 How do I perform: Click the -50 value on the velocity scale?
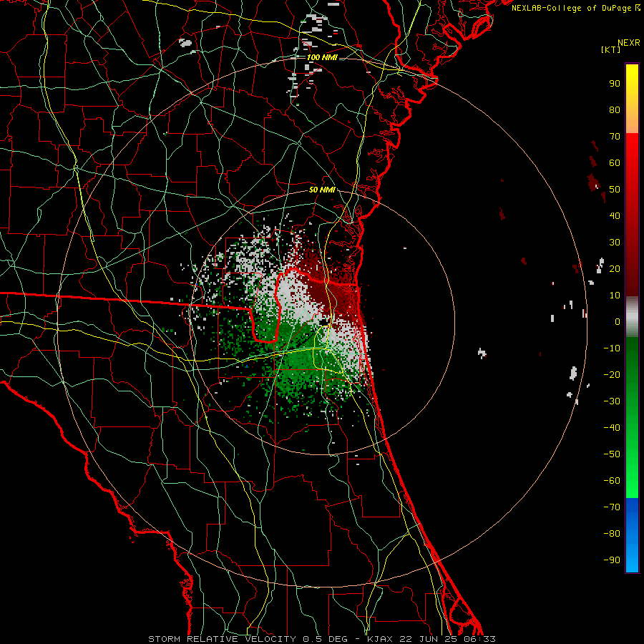pyautogui.click(x=612, y=454)
